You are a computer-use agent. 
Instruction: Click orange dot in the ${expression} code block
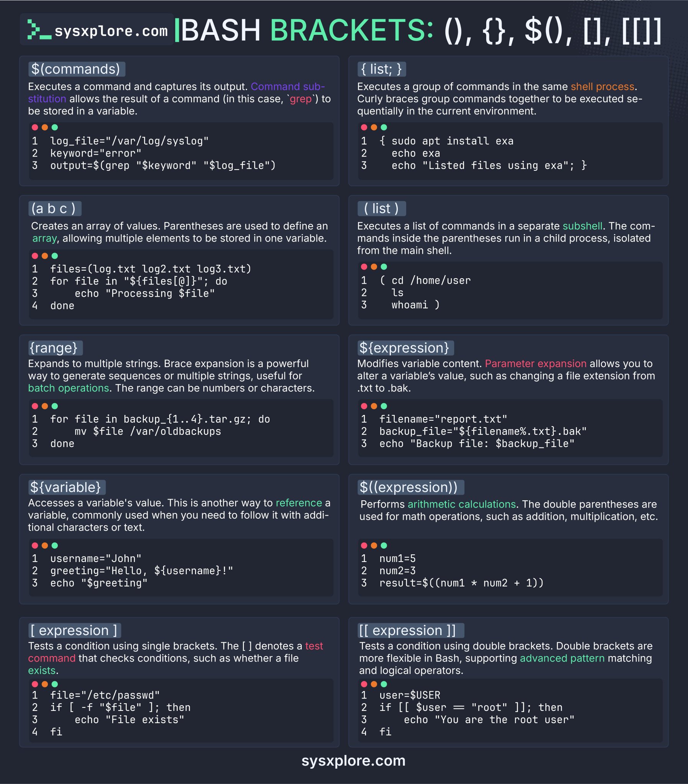374,406
